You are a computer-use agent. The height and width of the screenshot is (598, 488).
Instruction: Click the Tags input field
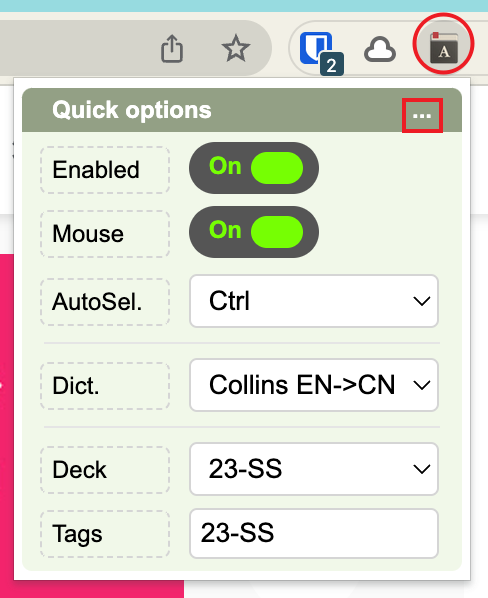click(x=314, y=533)
